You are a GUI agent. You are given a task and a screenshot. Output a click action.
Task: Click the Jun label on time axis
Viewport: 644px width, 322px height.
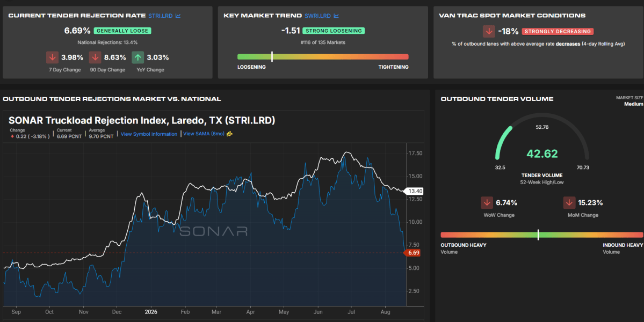[319, 312]
